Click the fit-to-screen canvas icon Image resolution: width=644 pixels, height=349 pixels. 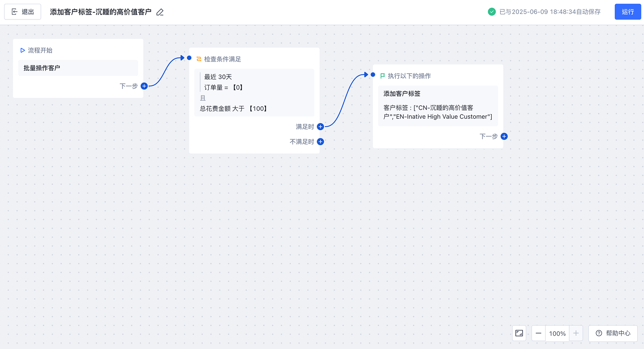click(519, 333)
